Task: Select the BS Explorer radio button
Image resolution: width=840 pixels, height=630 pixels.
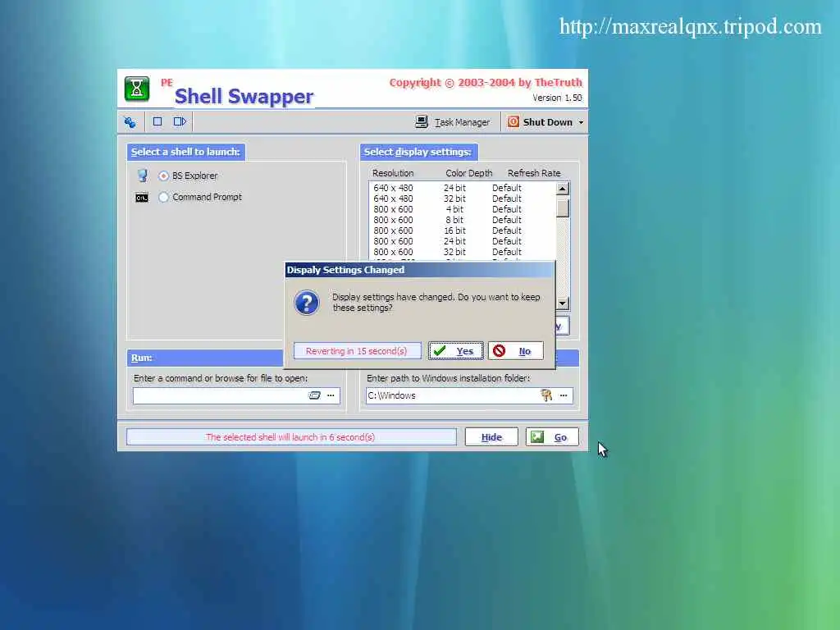Action: [163, 176]
